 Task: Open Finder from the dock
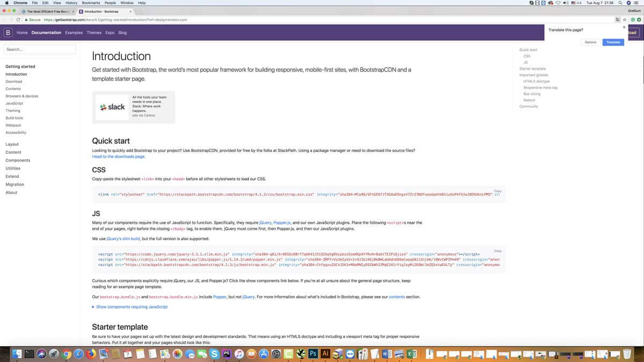click(17, 354)
